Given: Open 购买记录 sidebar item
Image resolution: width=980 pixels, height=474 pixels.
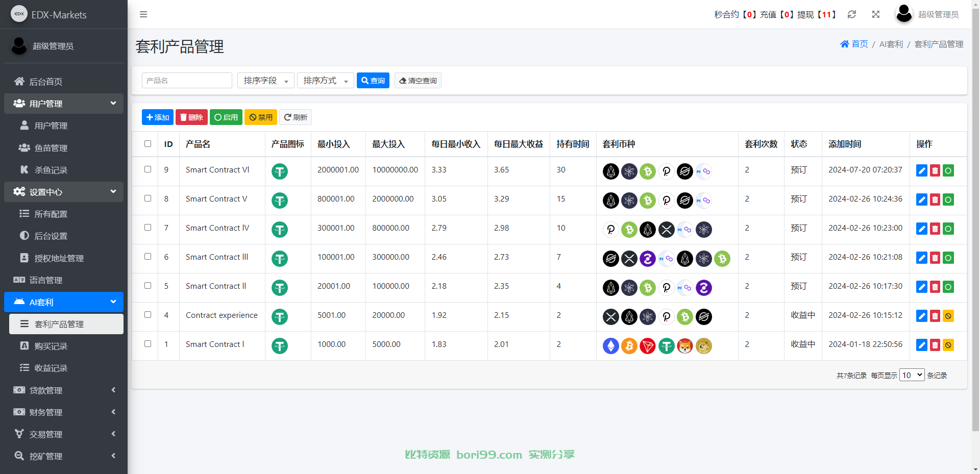Looking at the screenshot, I should click(x=66, y=346).
